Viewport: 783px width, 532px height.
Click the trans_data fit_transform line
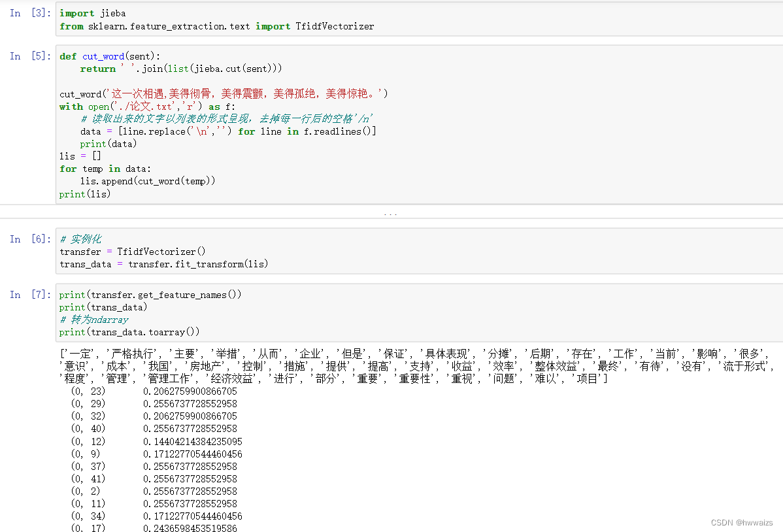click(164, 264)
